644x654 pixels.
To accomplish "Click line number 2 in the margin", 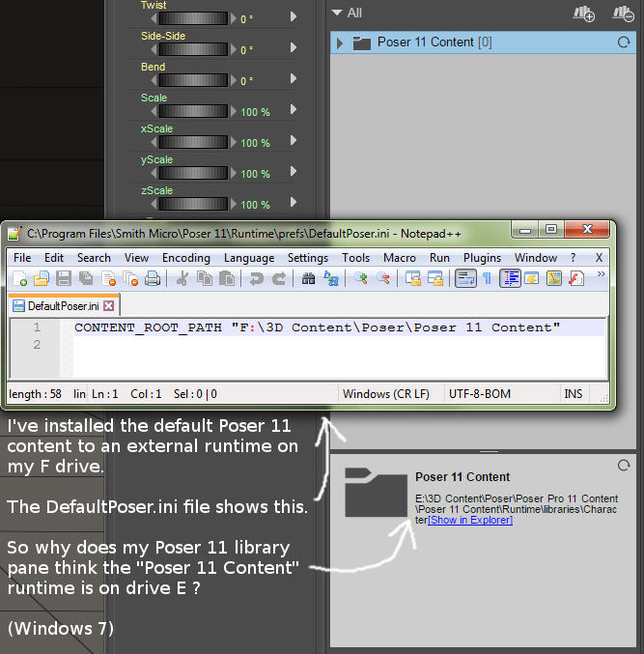I will point(37,345).
